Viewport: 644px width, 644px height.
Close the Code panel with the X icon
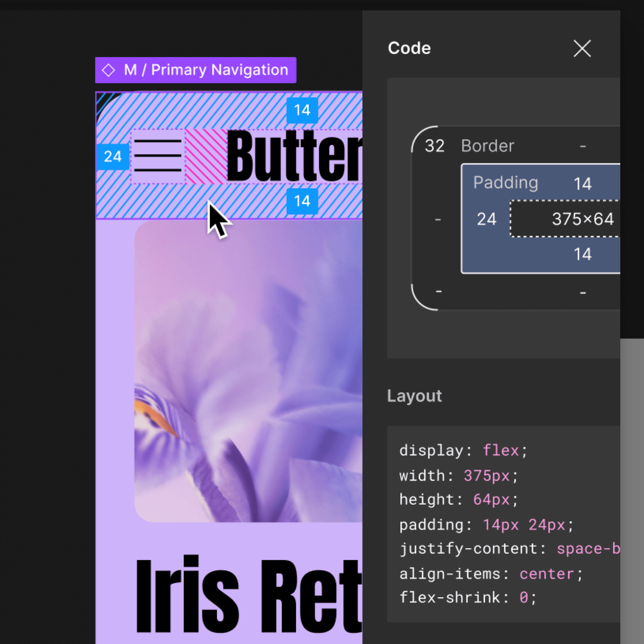(582, 49)
